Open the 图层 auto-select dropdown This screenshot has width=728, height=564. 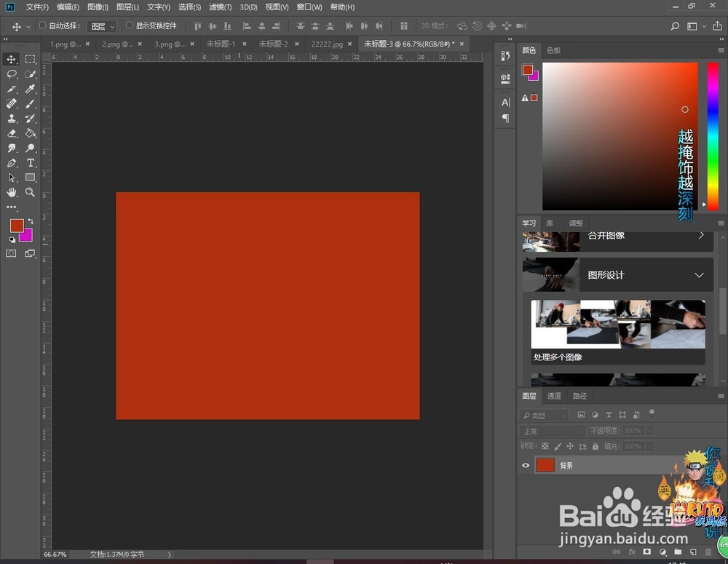(102, 26)
